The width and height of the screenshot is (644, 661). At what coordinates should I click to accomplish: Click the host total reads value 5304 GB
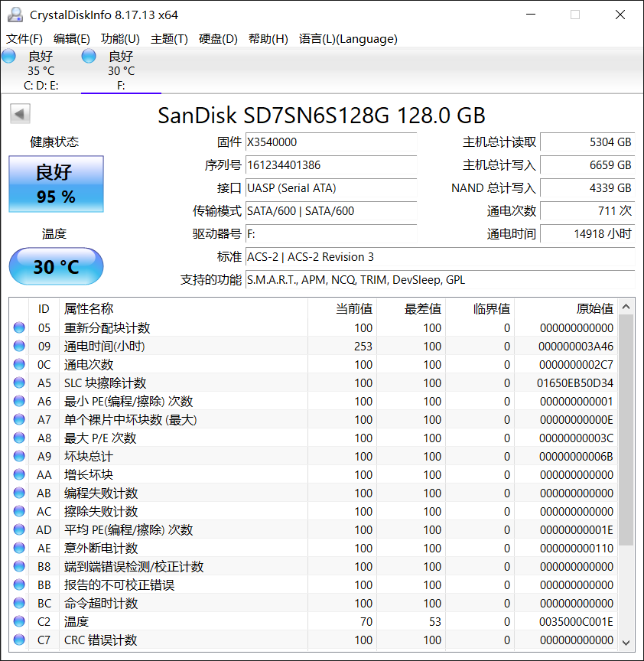tap(587, 142)
